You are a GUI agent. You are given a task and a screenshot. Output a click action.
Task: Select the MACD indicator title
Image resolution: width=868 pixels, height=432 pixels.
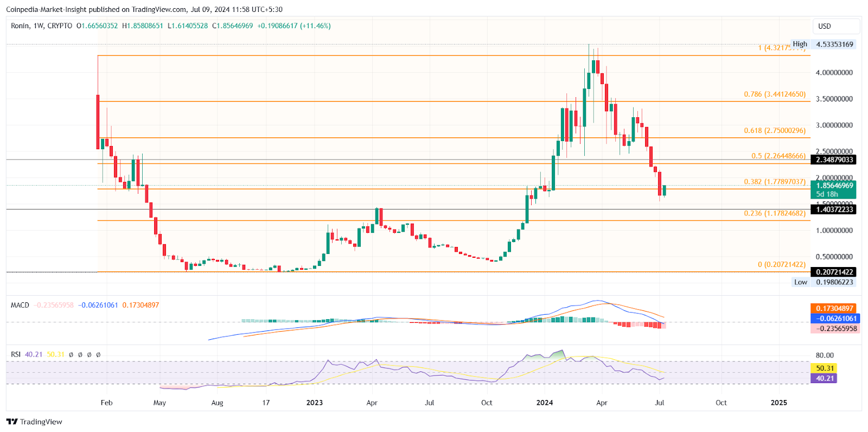coord(20,305)
